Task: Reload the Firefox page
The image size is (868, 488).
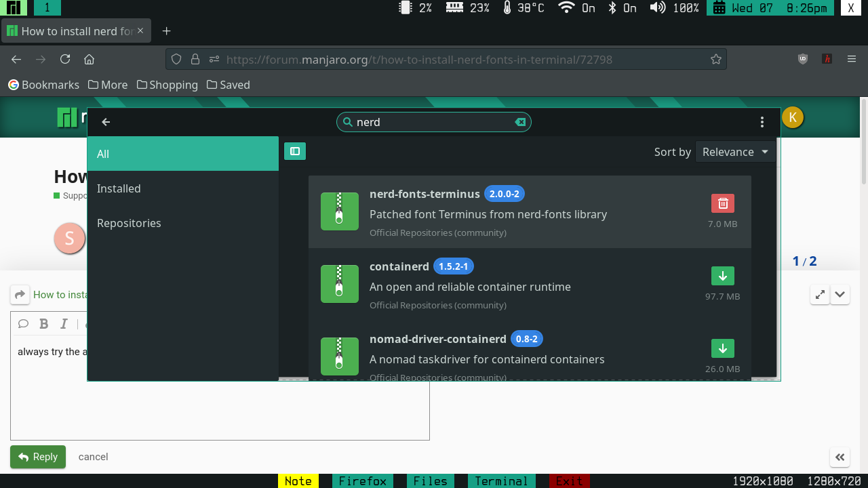Action: tap(65, 60)
